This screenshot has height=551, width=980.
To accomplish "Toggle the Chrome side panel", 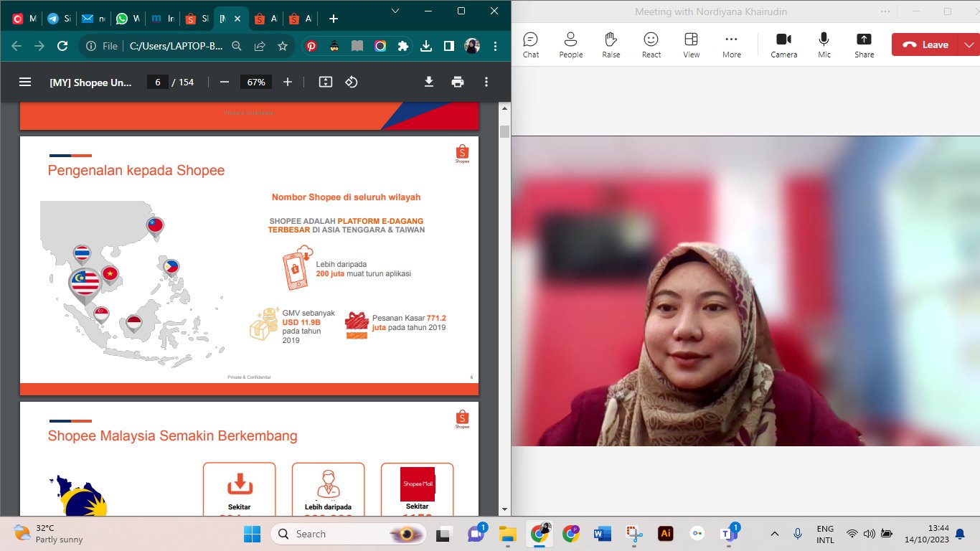I will 449,46.
